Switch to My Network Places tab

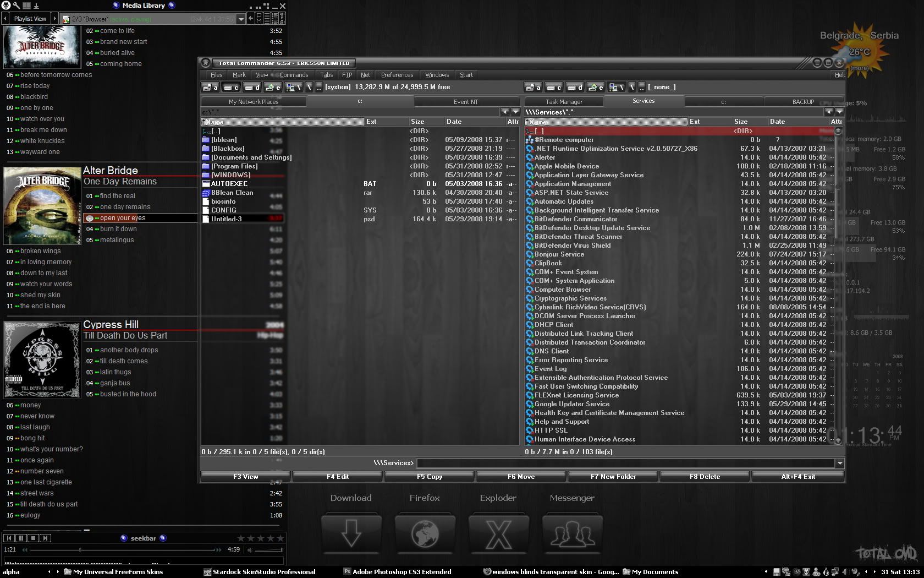(254, 102)
